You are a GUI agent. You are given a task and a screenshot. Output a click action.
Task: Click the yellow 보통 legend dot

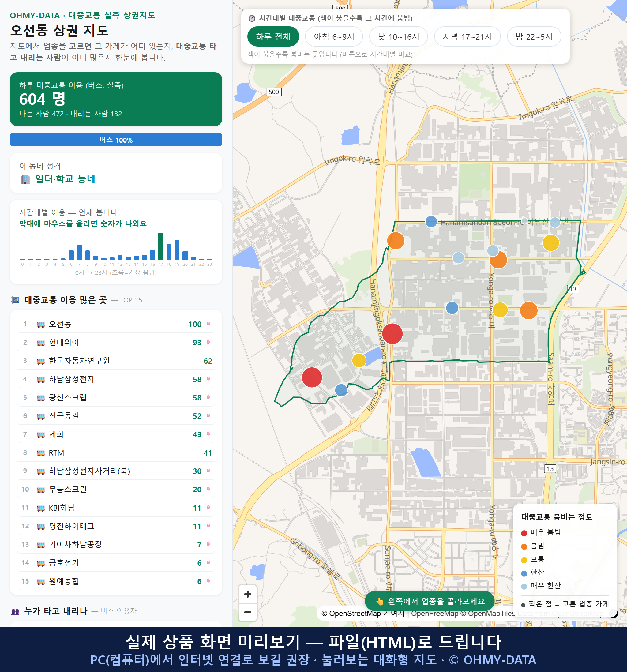click(x=524, y=560)
